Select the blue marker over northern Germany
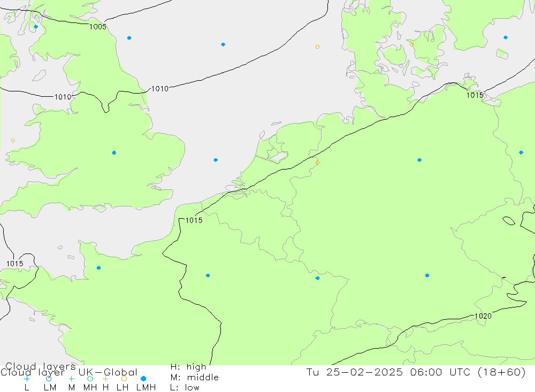 419,160
